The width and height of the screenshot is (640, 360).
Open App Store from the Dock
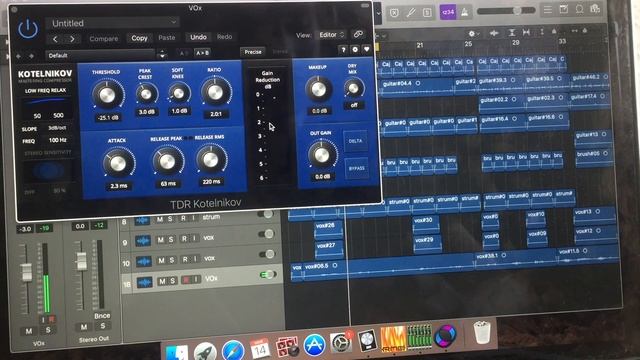point(314,345)
